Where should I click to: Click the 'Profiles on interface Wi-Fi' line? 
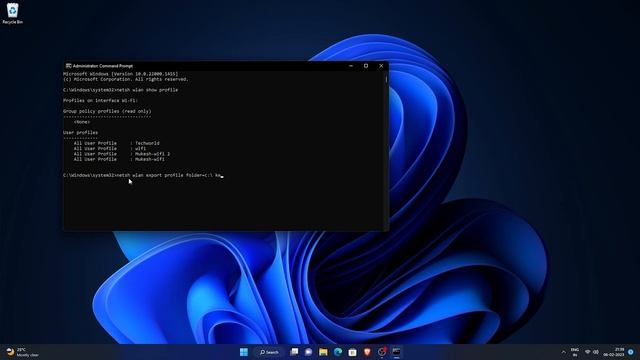100,100
